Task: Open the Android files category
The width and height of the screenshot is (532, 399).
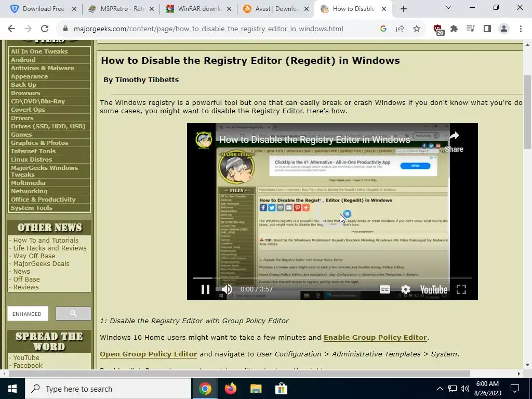Action: click(23, 60)
